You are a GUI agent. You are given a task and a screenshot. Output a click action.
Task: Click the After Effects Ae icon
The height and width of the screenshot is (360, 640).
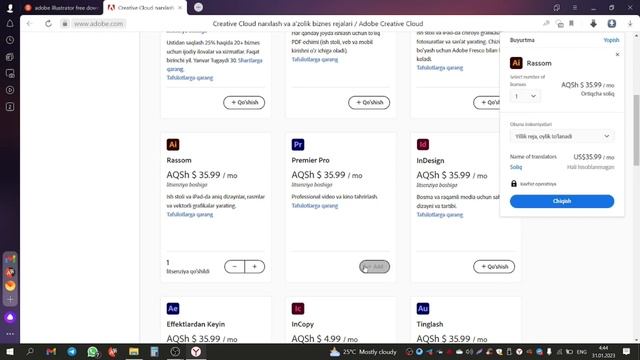click(x=173, y=309)
